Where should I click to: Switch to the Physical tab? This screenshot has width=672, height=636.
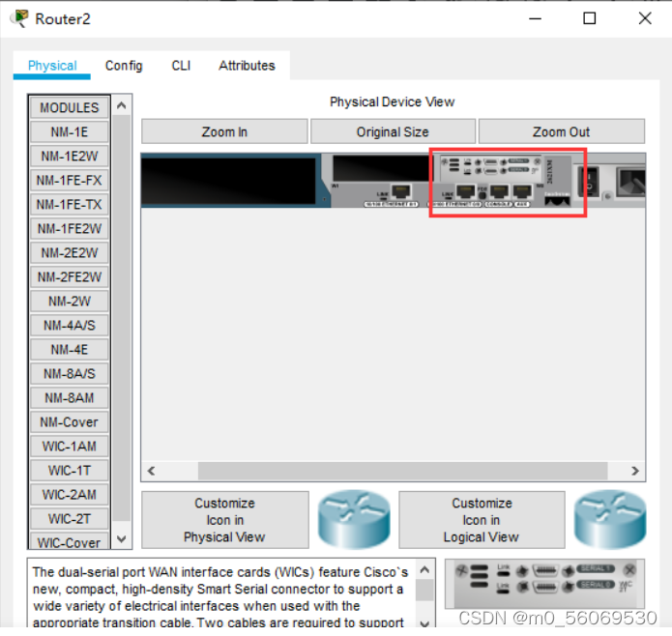52,66
